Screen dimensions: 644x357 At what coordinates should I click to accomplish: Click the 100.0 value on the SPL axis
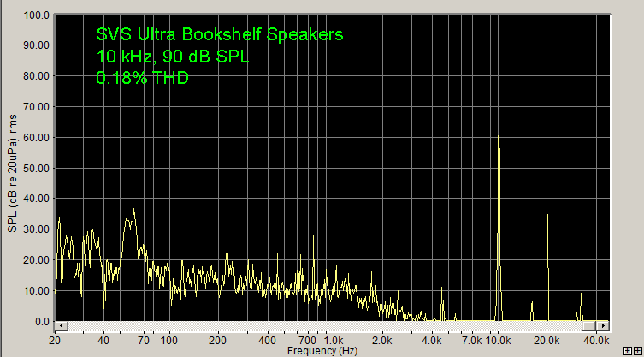pos(34,15)
